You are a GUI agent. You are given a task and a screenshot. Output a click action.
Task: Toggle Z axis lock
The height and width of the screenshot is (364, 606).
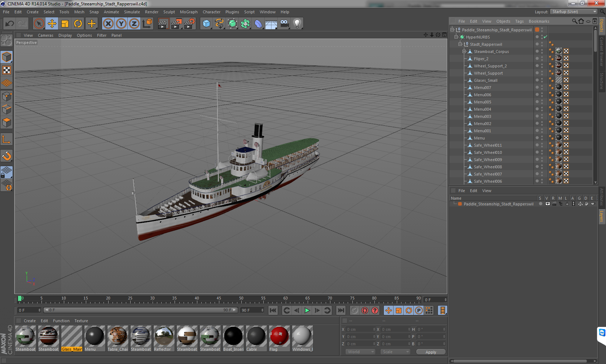point(134,24)
